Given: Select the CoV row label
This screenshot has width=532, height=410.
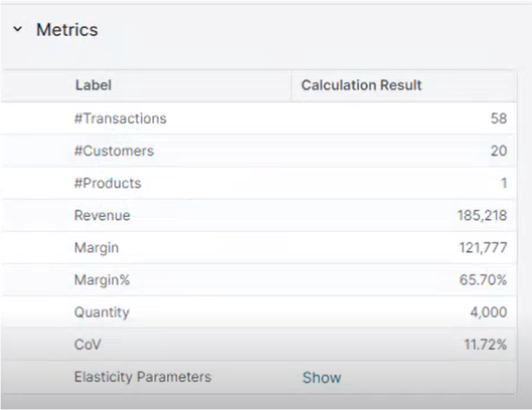Looking at the screenshot, I should click(x=87, y=344).
